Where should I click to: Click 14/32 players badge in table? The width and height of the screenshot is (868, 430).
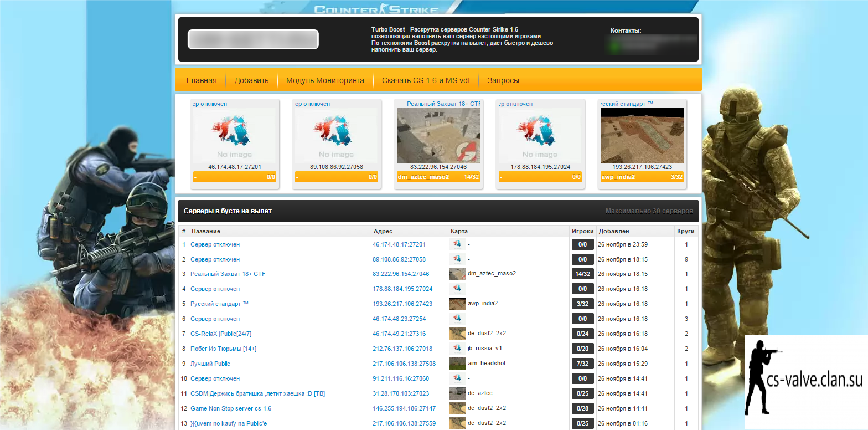pos(582,274)
